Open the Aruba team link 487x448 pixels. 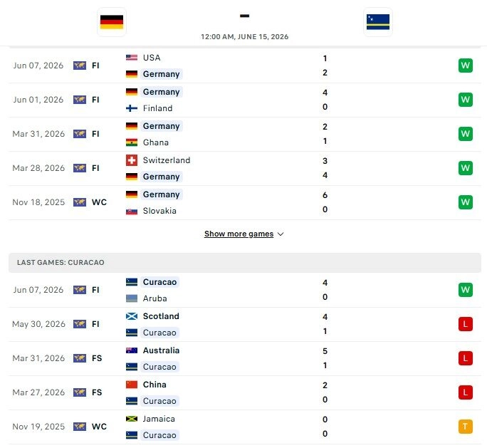click(155, 298)
